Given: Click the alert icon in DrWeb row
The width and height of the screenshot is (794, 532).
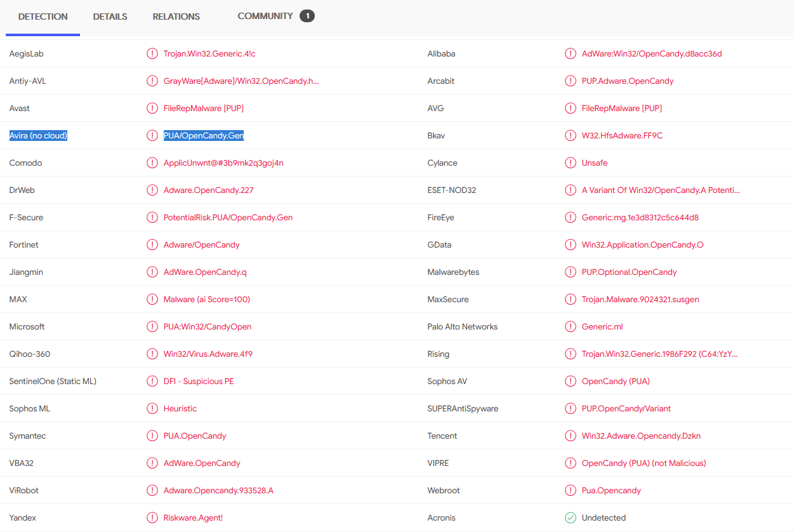Looking at the screenshot, I should coord(152,190).
